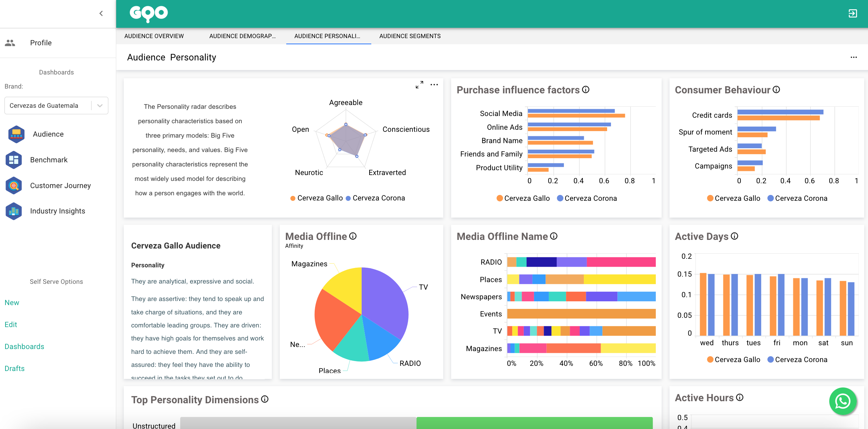Open the radar card three-dot options menu

click(x=434, y=85)
